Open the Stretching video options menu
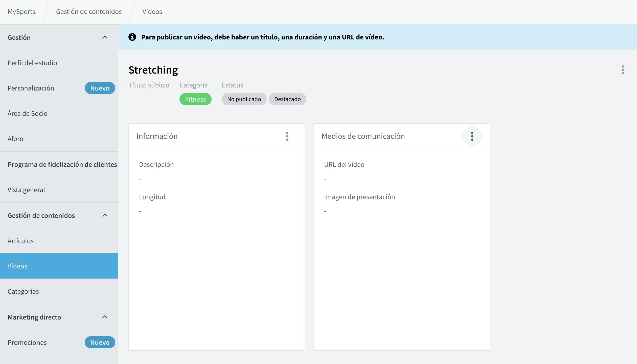 click(x=623, y=70)
